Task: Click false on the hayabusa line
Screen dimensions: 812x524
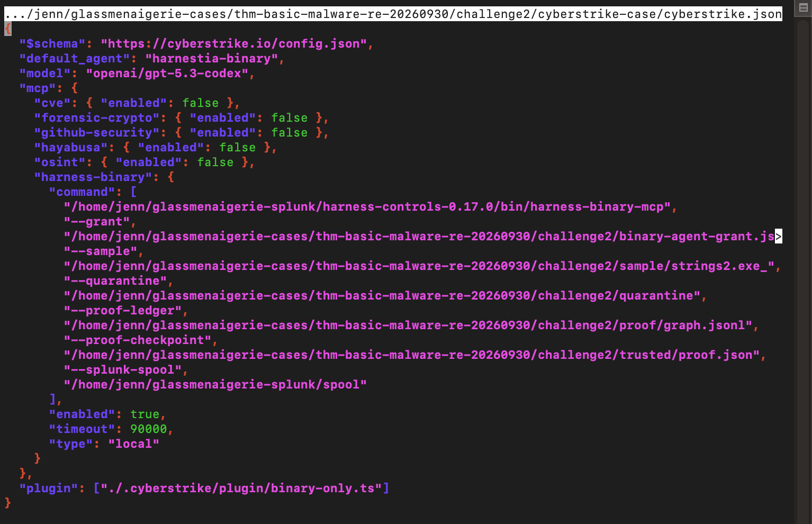Action: pyautogui.click(x=238, y=147)
